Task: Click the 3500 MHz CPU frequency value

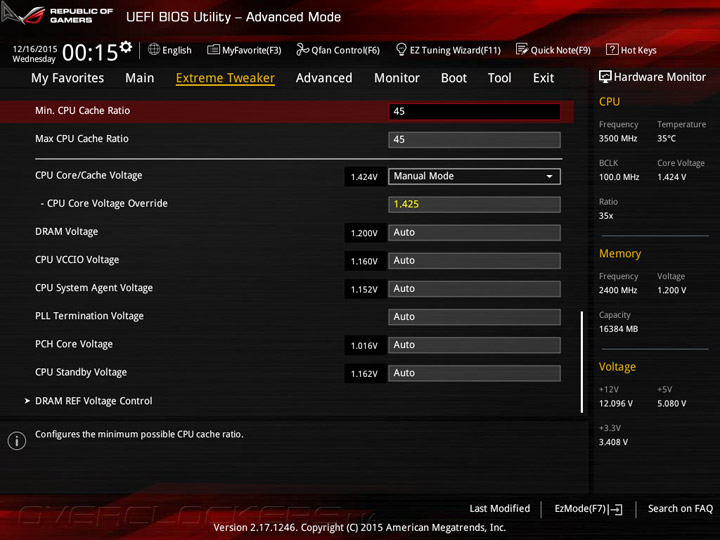Action: [618, 138]
